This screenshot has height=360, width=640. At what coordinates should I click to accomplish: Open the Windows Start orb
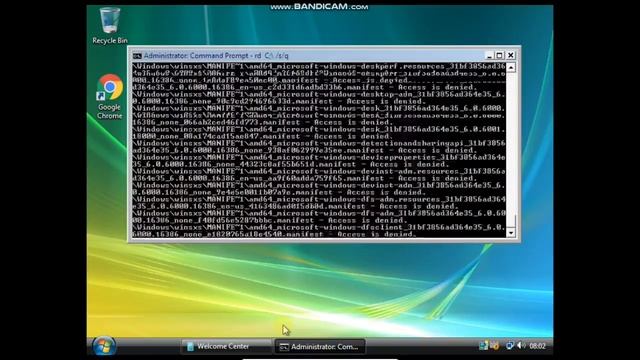pos(104,347)
